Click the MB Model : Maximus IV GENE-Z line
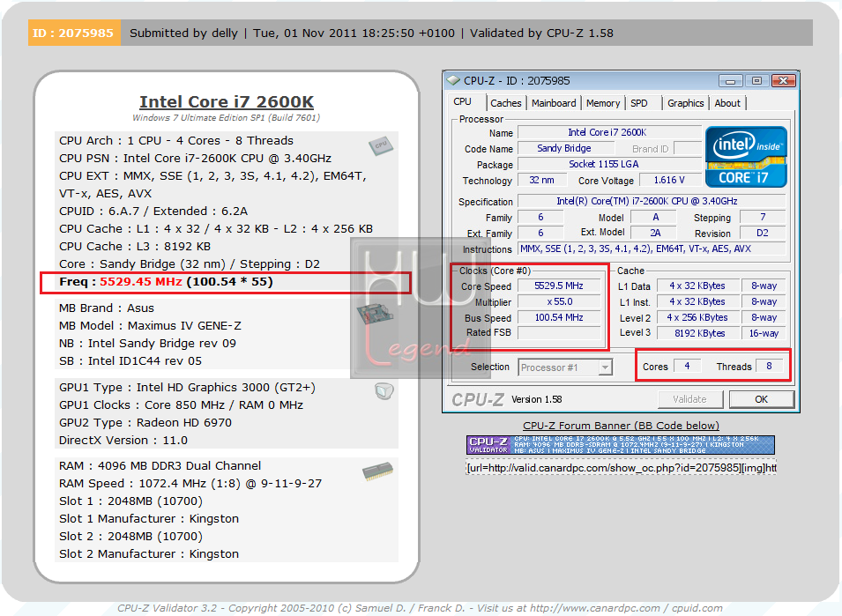Image resolution: width=842 pixels, height=616 pixels. pyautogui.click(x=151, y=326)
